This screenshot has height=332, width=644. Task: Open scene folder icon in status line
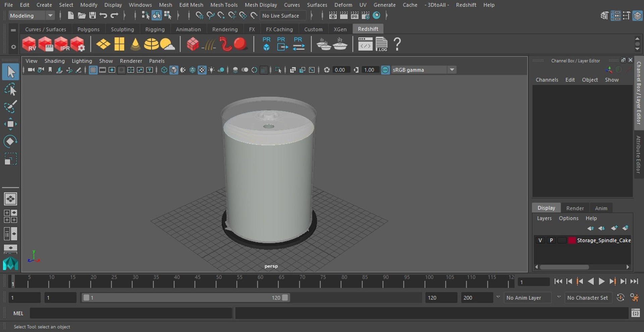(82, 15)
